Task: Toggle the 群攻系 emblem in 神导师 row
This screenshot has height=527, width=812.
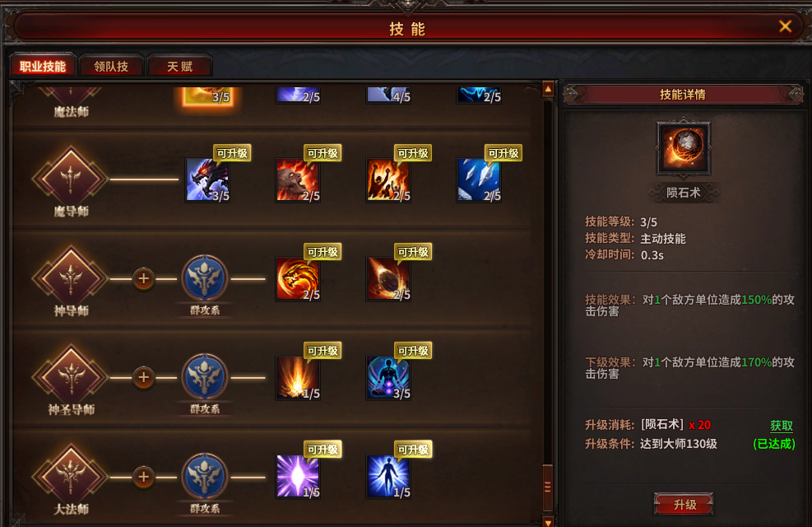Action: coord(205,278)
